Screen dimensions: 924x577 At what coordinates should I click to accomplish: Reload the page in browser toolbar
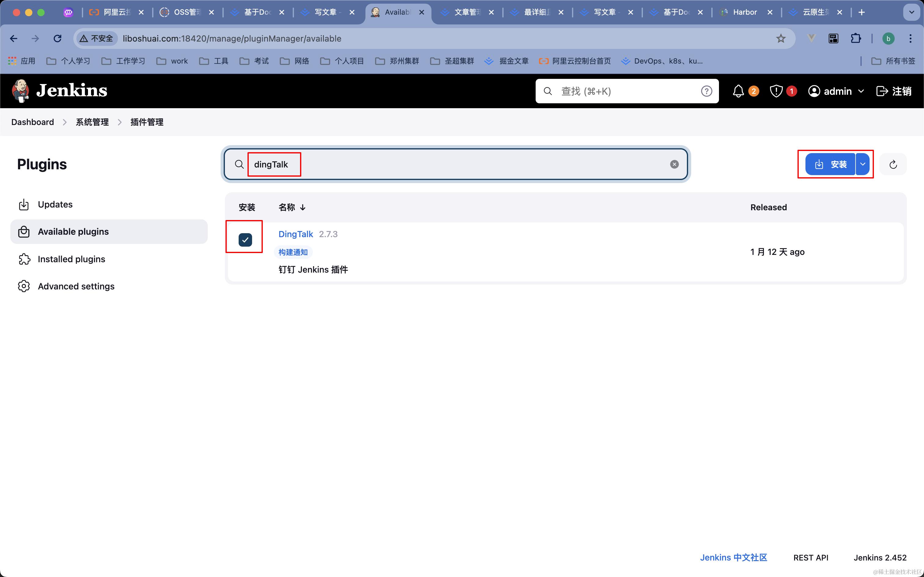(58, 39)
